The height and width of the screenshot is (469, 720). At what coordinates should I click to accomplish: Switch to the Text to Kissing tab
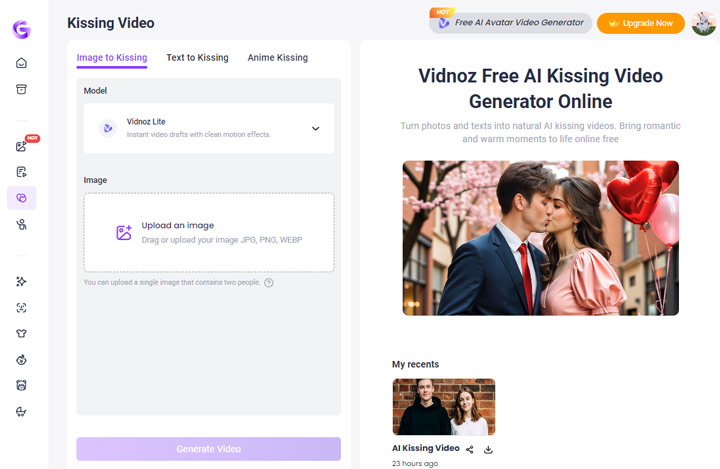197,58
